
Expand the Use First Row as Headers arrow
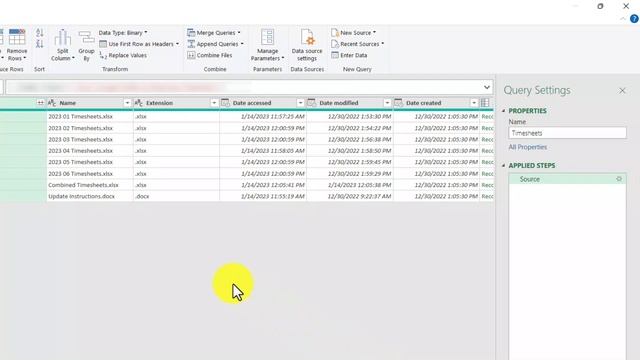coord(178,44)
